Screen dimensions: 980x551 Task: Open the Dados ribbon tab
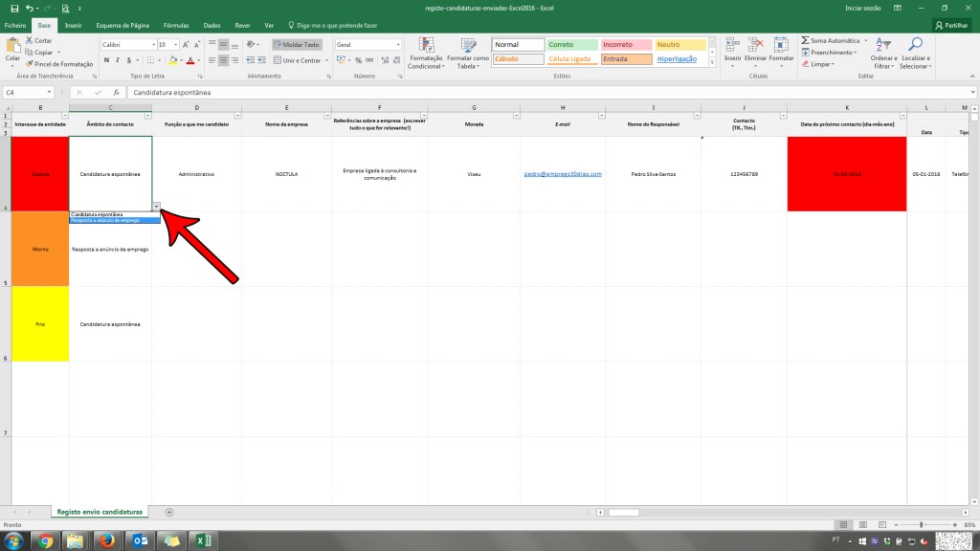pyautogui.click(x=212, y=26)
